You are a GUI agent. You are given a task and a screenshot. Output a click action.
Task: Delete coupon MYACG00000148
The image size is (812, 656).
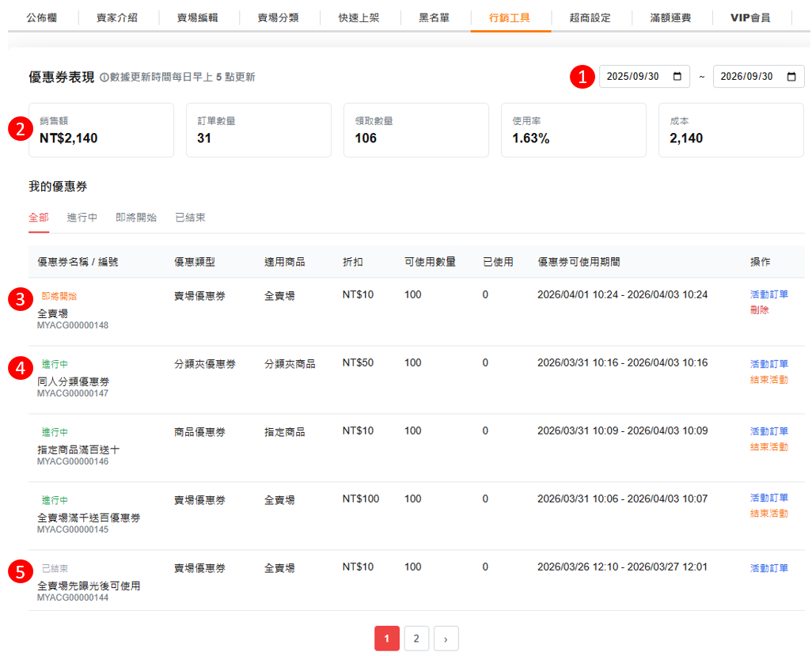pyautogui.click(x=759, y=310)
